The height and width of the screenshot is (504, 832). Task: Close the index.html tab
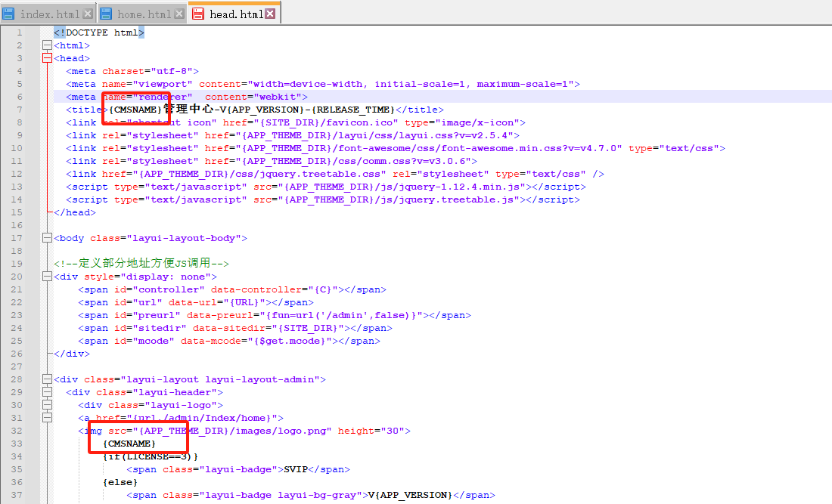point(88,14)
